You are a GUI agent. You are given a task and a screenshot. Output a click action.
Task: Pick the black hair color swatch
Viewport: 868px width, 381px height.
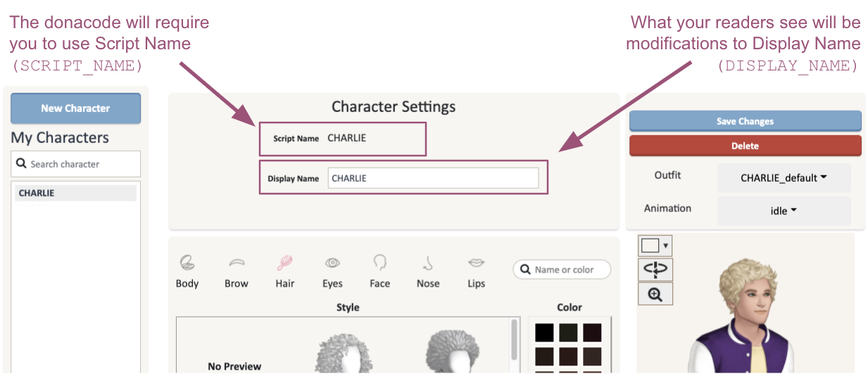(545, 332)
